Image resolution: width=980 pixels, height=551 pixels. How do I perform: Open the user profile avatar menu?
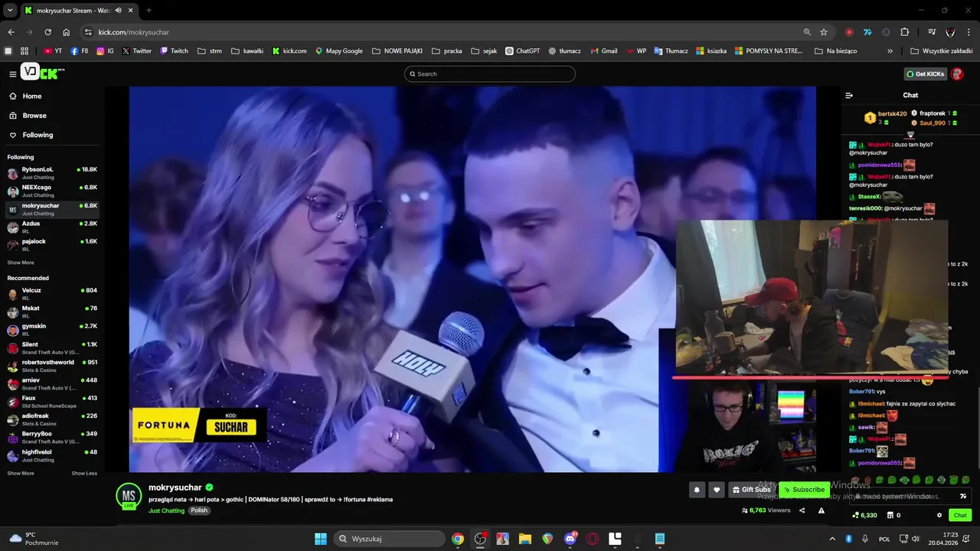[957, 73]
